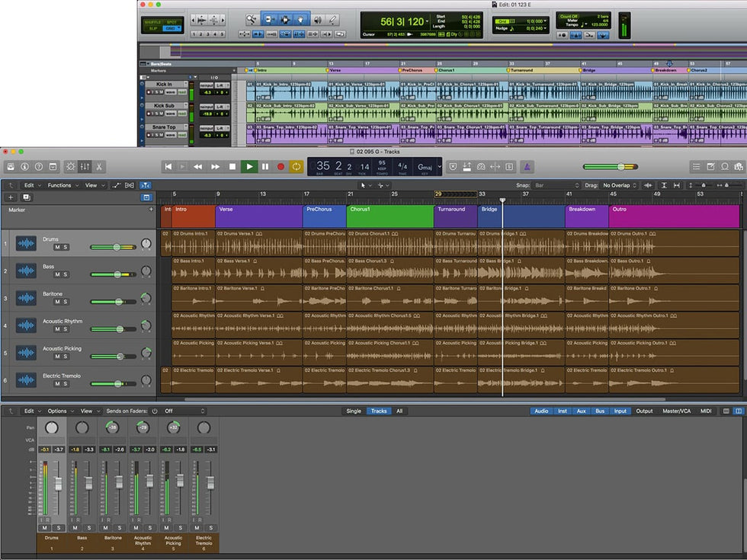747x560 pixels.
Task: Toggle the yellow Cycle loop button
Action: pos(296,166)
